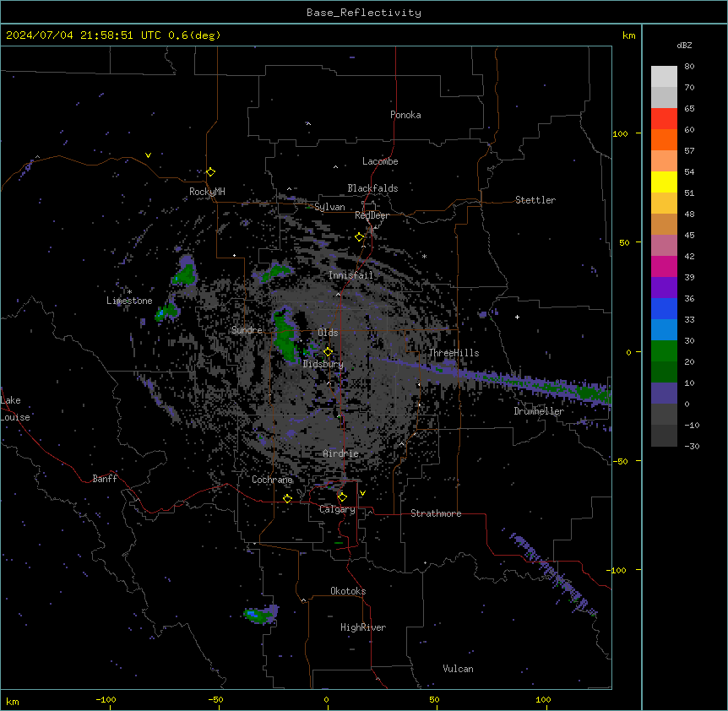Click the dBZ legend heading
The height and width of the screenshot is (711, 728).
(684, 45)
